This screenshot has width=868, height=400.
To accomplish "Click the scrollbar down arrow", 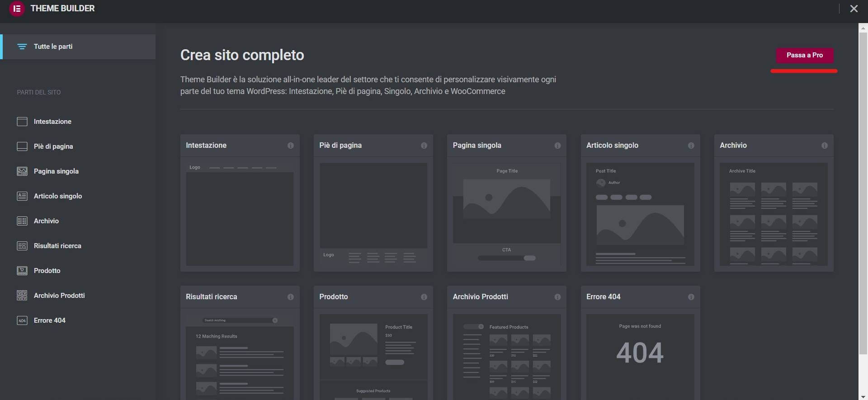I will click(x=863, y=396).
